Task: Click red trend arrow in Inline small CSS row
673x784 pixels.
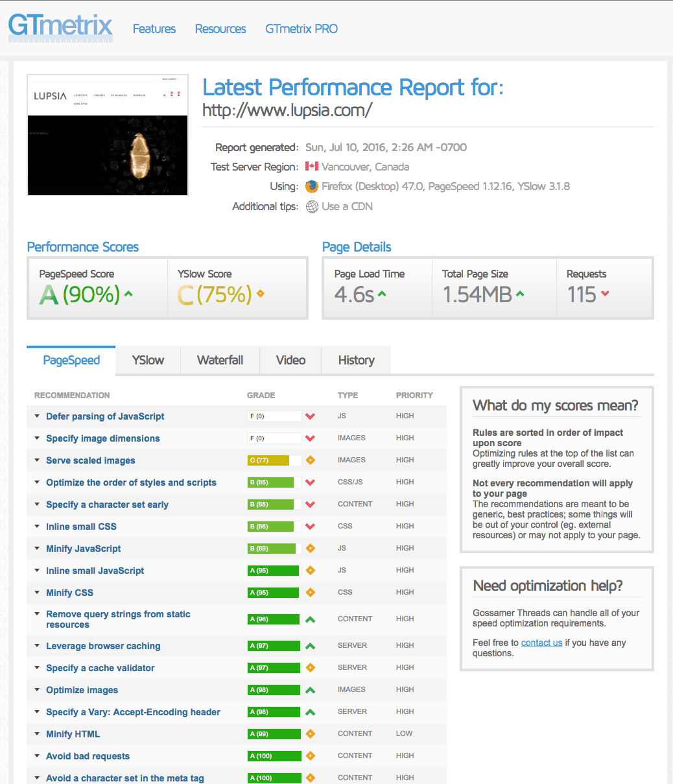Action: pyautogui.click(x=310, y=527)
